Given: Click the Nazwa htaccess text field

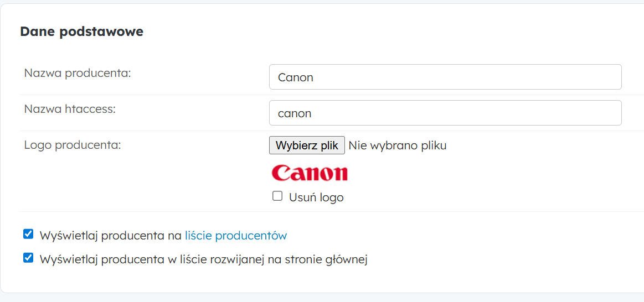Looking at the screenshot, I should click(445, 113).
